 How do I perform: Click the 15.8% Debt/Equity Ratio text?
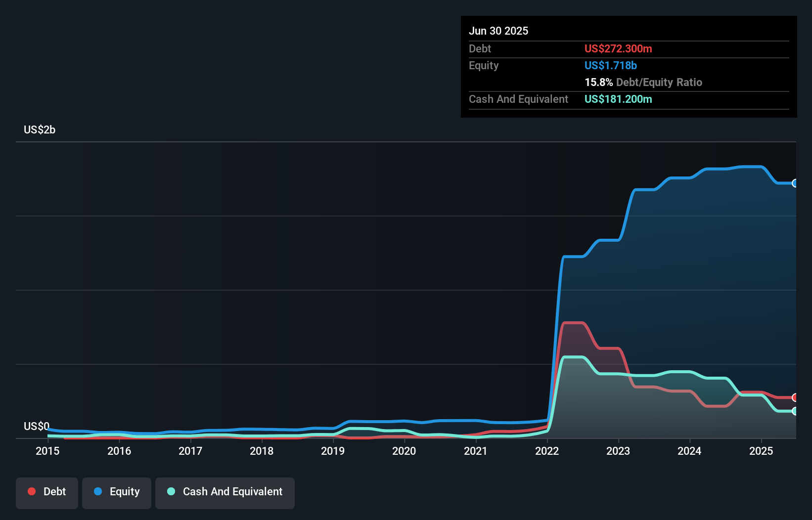[643, 83]
